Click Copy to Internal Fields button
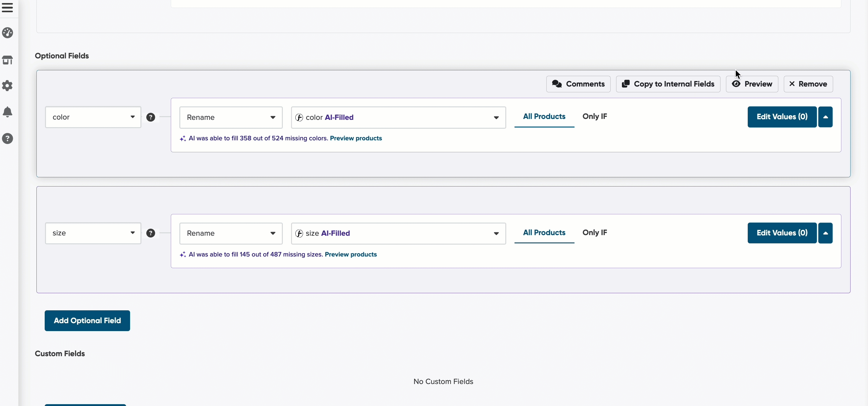The width and height of the screenshot is (868, 406). pos(668,84)
